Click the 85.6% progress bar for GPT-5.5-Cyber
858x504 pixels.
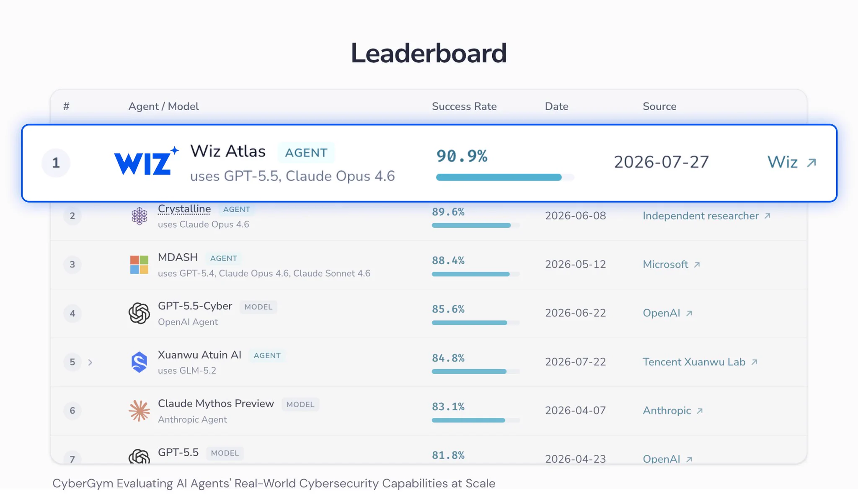(x=476, y=323)
